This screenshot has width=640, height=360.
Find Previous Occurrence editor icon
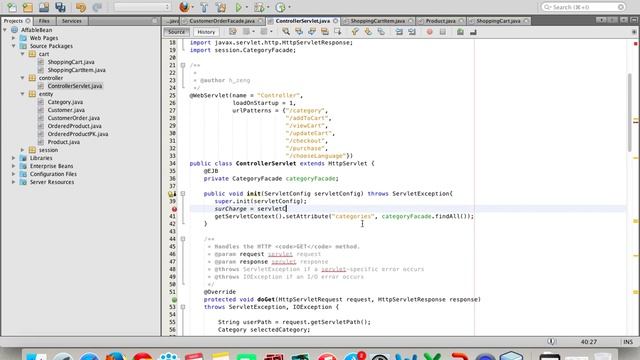(x=299, y=32)
